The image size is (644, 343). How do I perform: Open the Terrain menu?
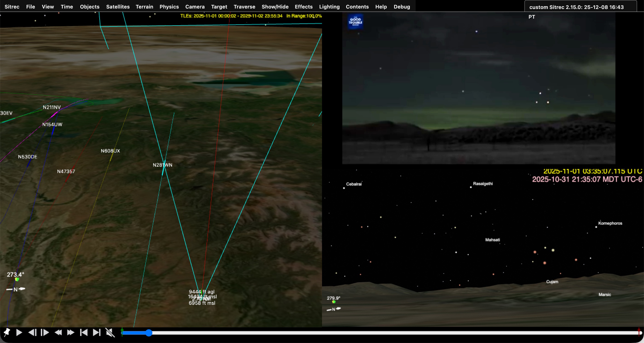144,7
